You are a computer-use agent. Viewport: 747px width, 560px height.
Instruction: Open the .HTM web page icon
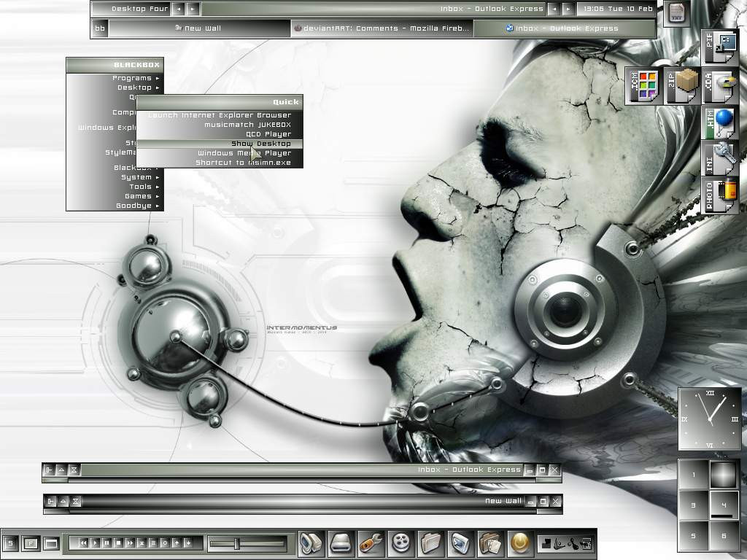coord(719,124)
